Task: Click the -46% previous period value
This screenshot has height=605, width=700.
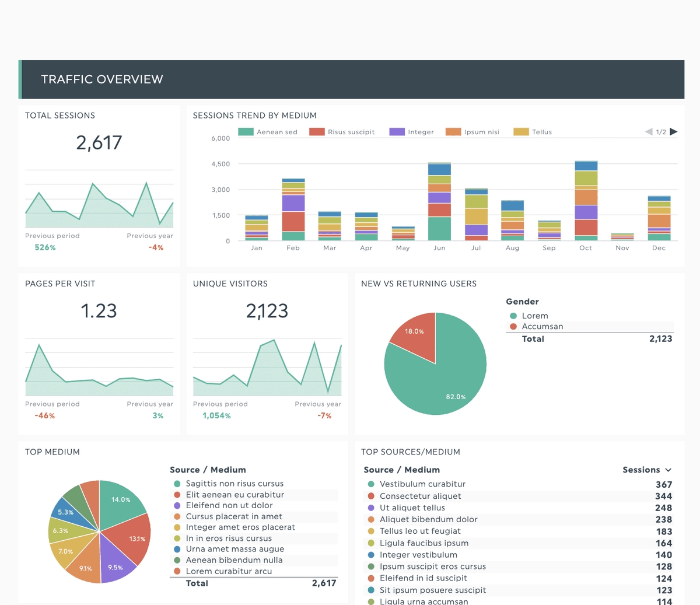Action: tap(45, 416)
